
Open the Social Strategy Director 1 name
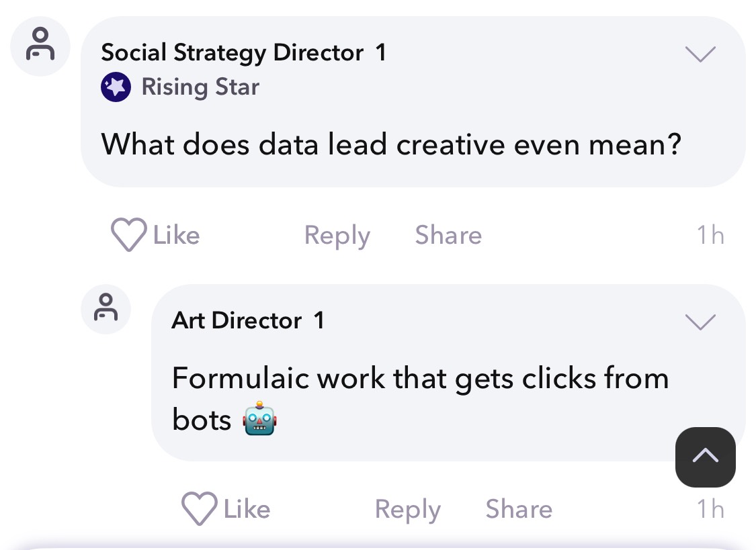(x=243, y=52)
